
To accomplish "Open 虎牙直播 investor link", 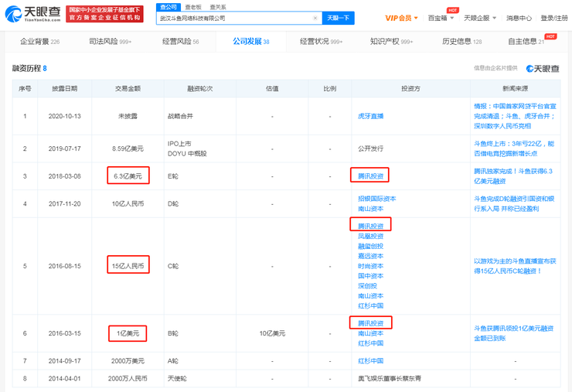I will pos(370,116).
